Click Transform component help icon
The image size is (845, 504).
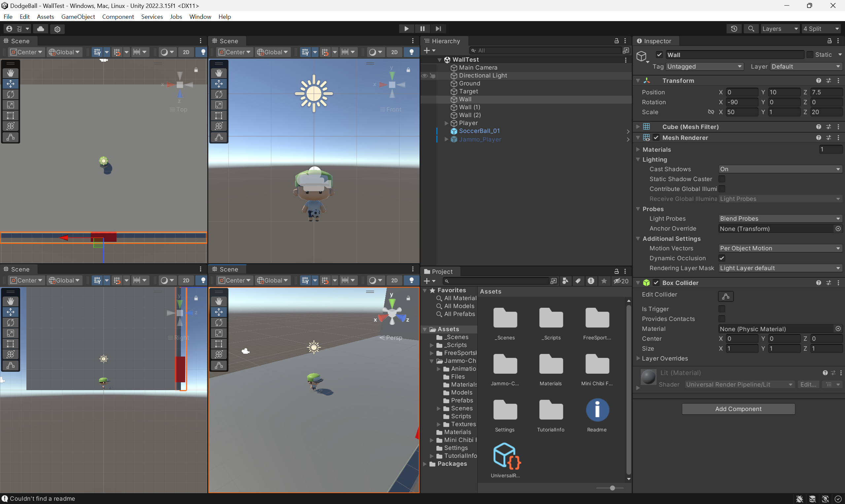click(818, 80)
